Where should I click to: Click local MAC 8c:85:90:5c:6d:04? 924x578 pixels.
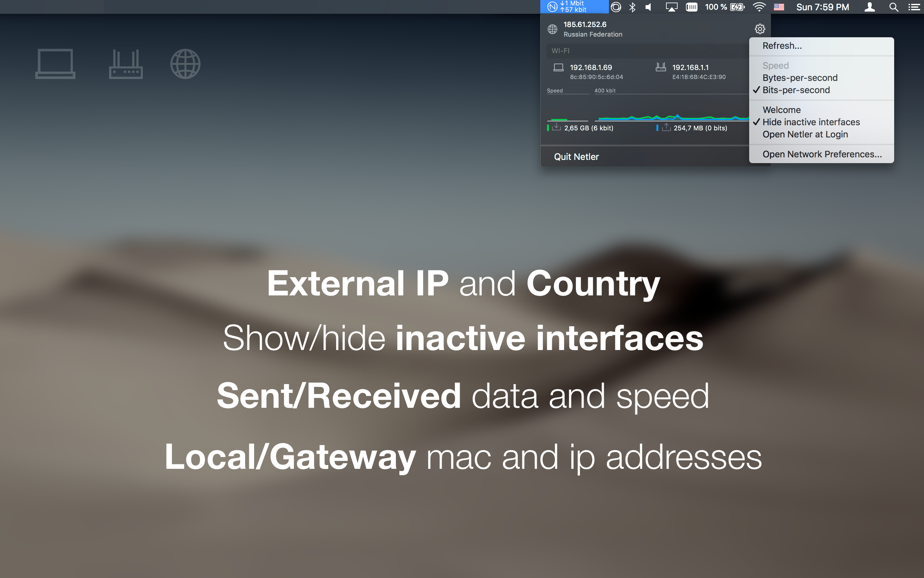pyautogui.click(x=596, y=77)
